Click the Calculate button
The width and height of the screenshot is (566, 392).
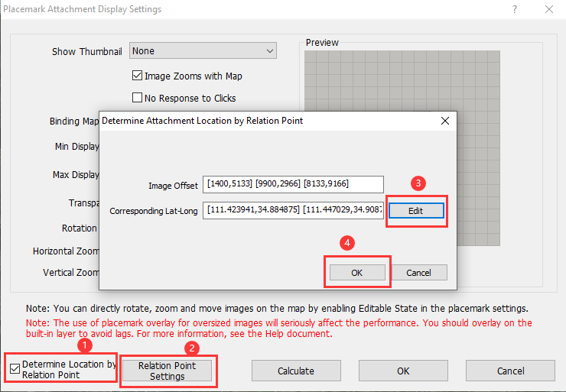click(296, 371)
